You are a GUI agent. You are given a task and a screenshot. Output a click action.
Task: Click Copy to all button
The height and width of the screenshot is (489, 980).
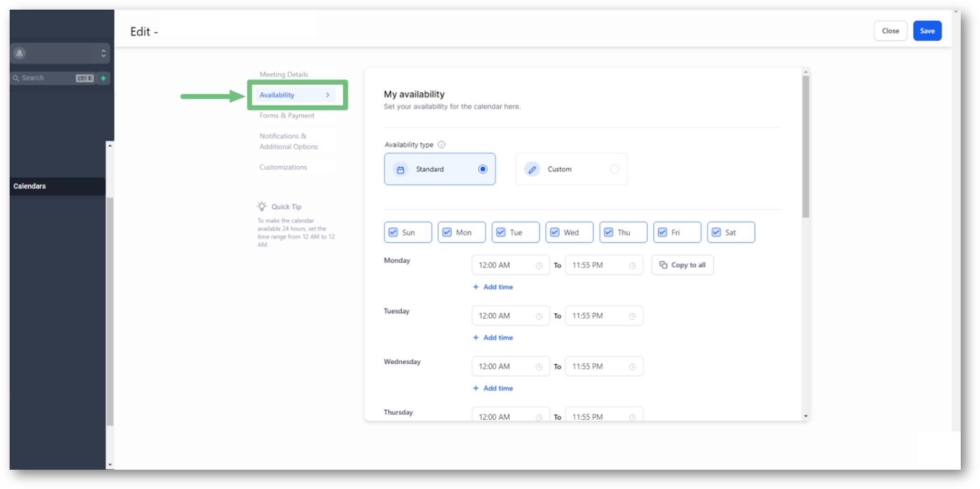[683, 265]
